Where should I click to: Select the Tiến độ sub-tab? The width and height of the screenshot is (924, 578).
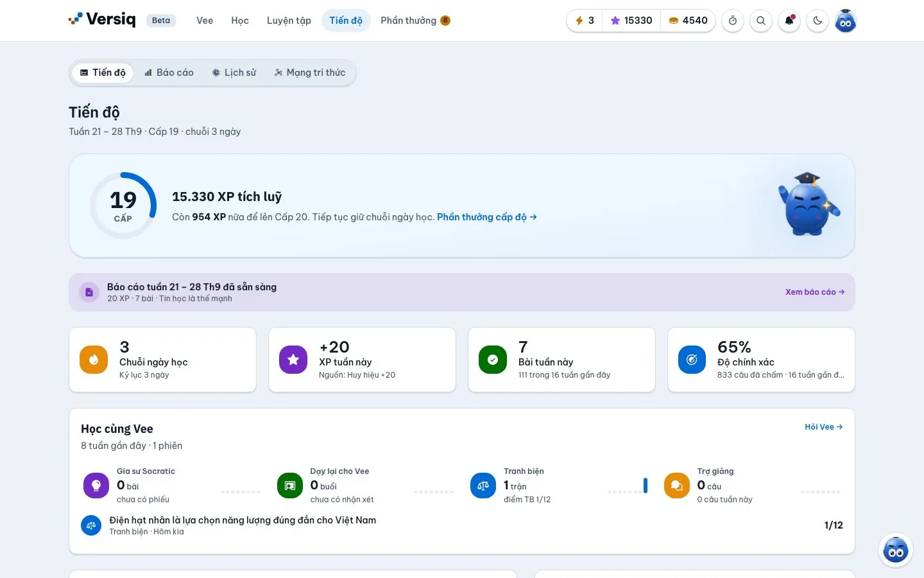[x=103, y=73]
